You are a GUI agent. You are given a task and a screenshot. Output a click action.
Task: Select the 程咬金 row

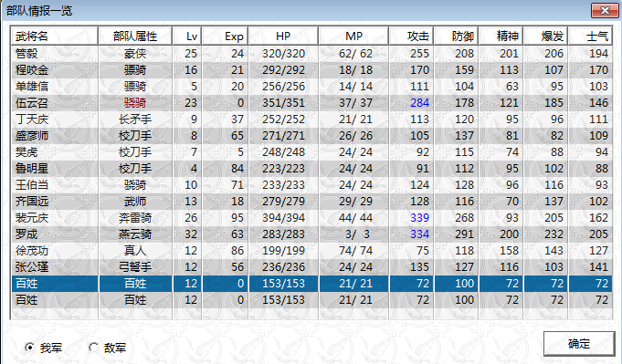tap(311, 70)
